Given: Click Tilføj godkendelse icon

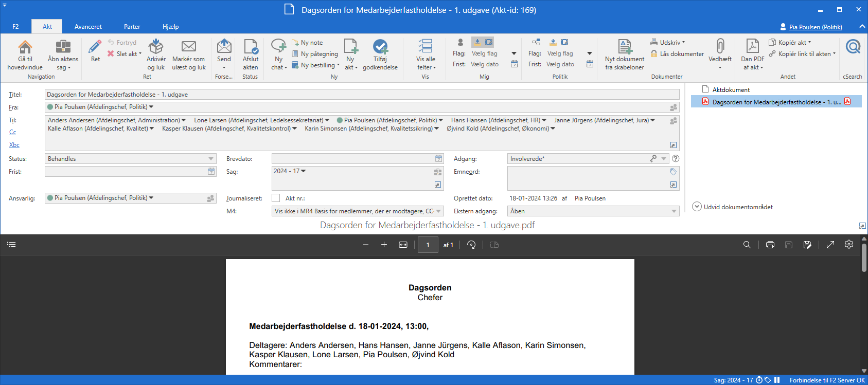Looking at the screenshot, I should tap(380, 47).
